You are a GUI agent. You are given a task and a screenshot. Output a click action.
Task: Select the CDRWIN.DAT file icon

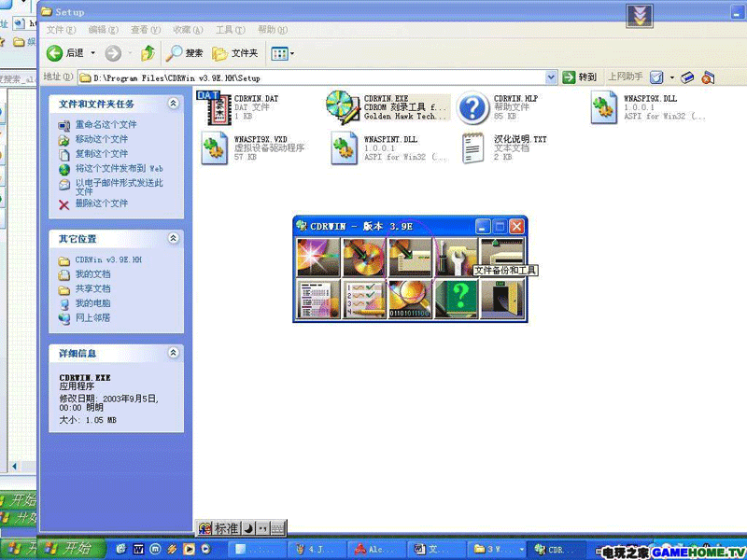coord(215,107)
